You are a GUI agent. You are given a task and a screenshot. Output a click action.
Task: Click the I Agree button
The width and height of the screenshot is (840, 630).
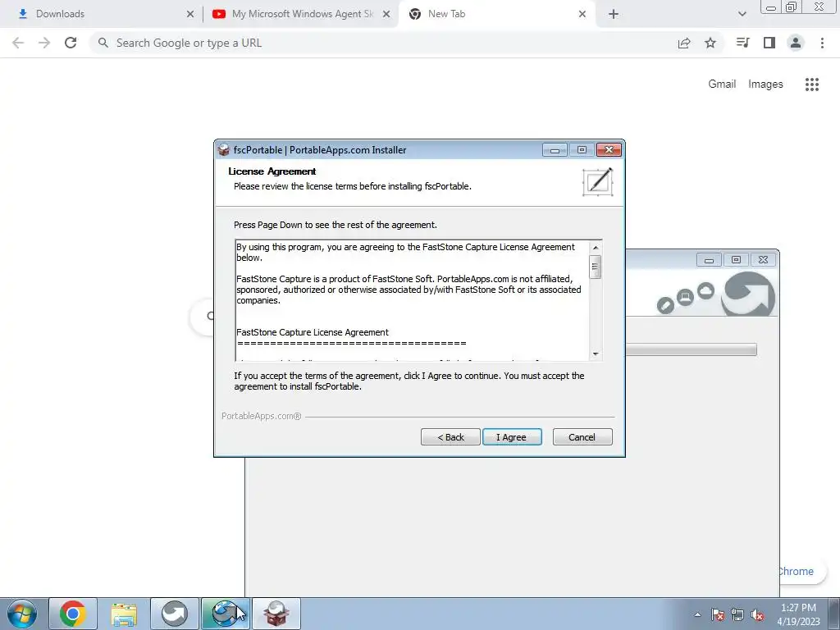point(512,437)
